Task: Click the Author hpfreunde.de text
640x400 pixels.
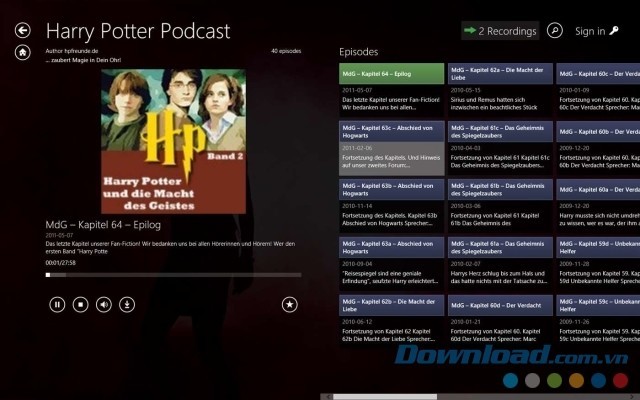Action: point(72,51)
